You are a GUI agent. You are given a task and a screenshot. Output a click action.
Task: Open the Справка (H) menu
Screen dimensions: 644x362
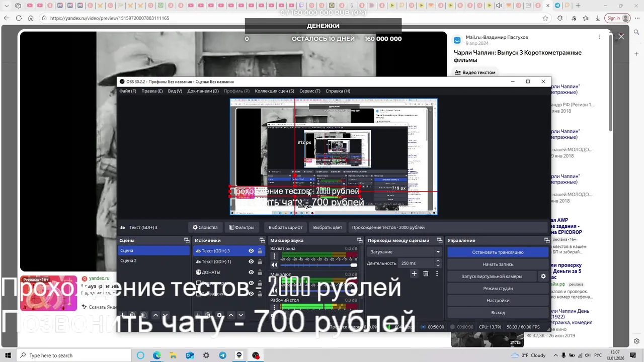(338, 91)
